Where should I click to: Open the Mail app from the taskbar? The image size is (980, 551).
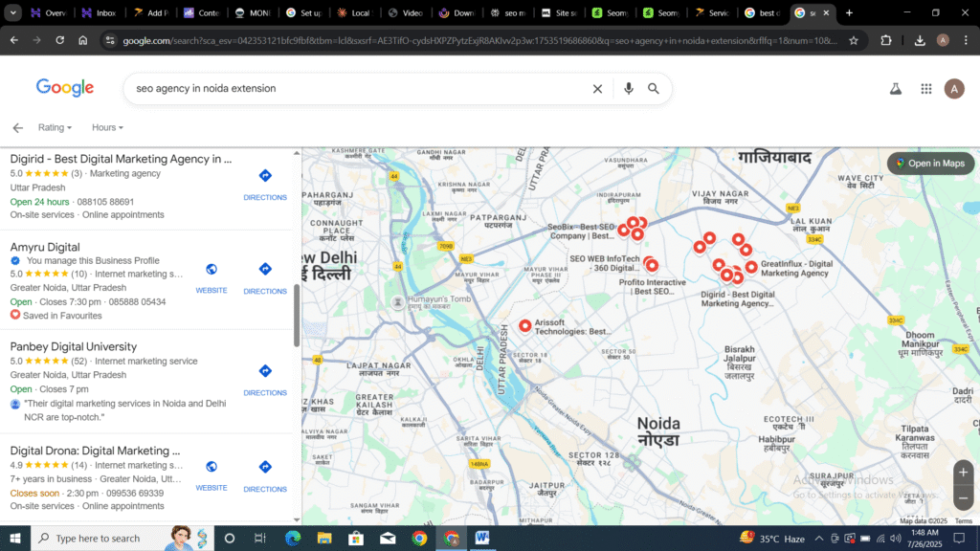(388, 538)
